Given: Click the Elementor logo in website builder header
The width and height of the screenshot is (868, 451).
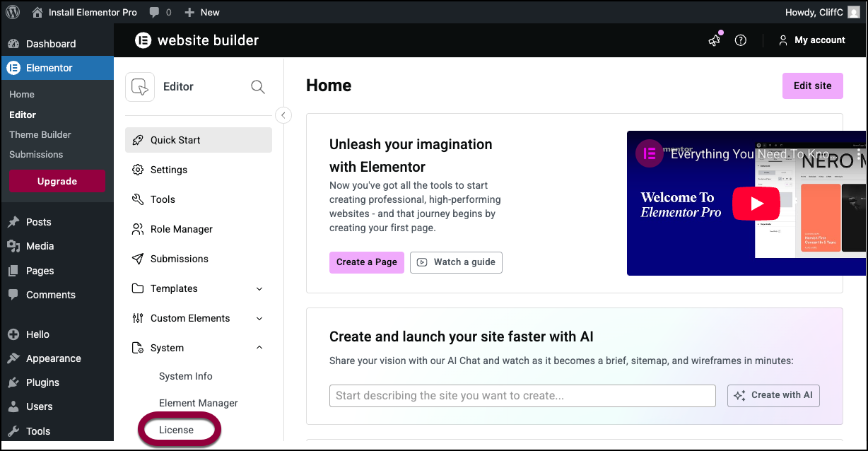Looking at the screenshot, I should point(143,40).
